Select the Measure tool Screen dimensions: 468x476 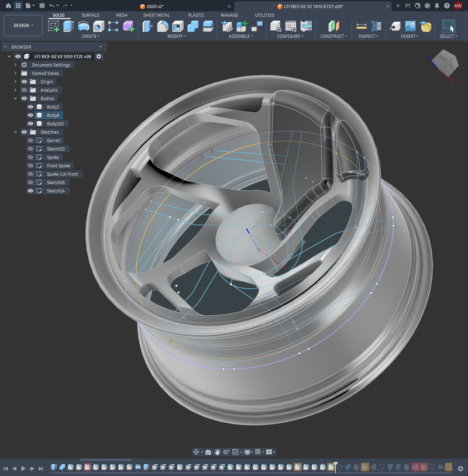(x=361, y=26)
